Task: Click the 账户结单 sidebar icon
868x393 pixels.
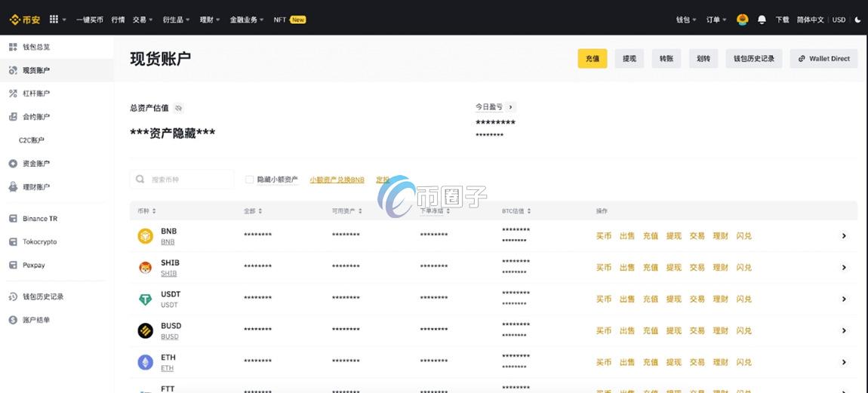Action: tap(13, 320)
